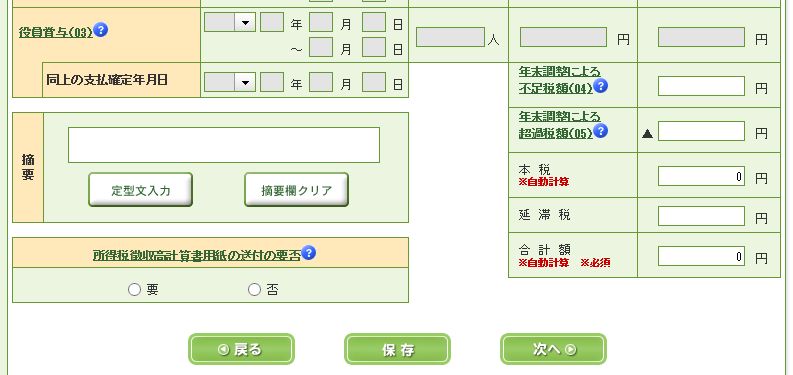Click the 摘要 row header
The image size is (793, 375).
click(x=28, y=168)
